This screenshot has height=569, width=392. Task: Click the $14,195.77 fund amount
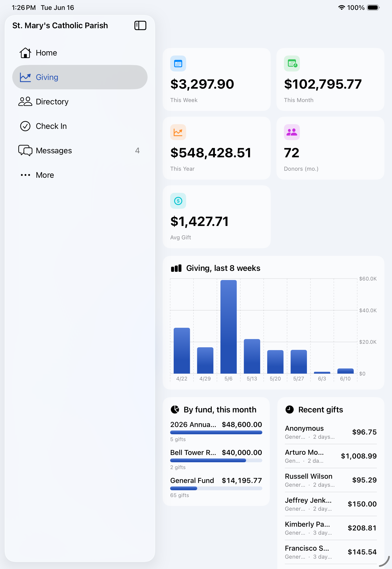[x=242, y=481]
